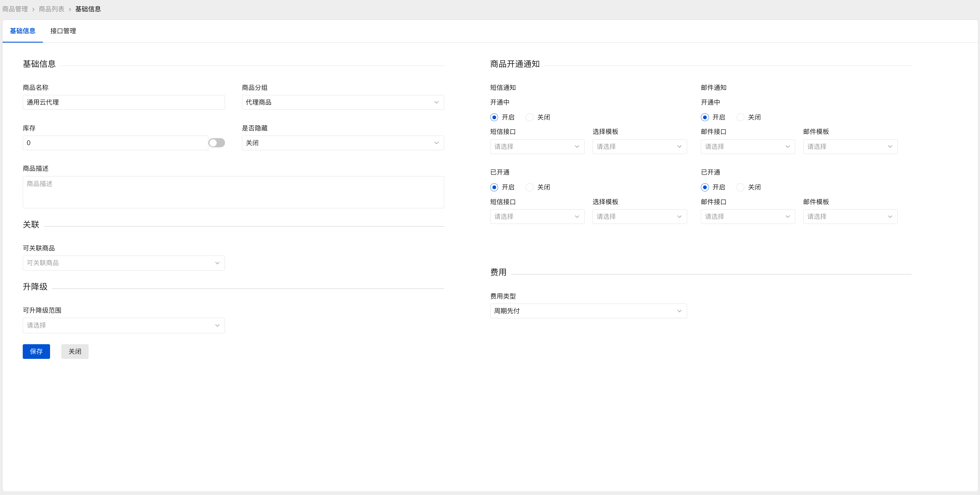This screenshot has width=980, height=495.
Task: Click the 保存 button
Action: [x=36, y=352]
